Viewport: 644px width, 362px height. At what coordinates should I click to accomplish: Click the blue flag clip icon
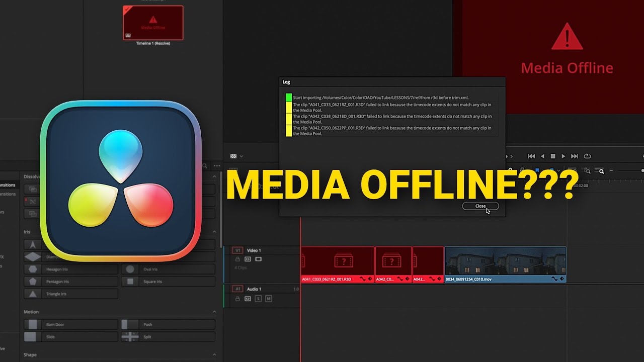(537, 170)
